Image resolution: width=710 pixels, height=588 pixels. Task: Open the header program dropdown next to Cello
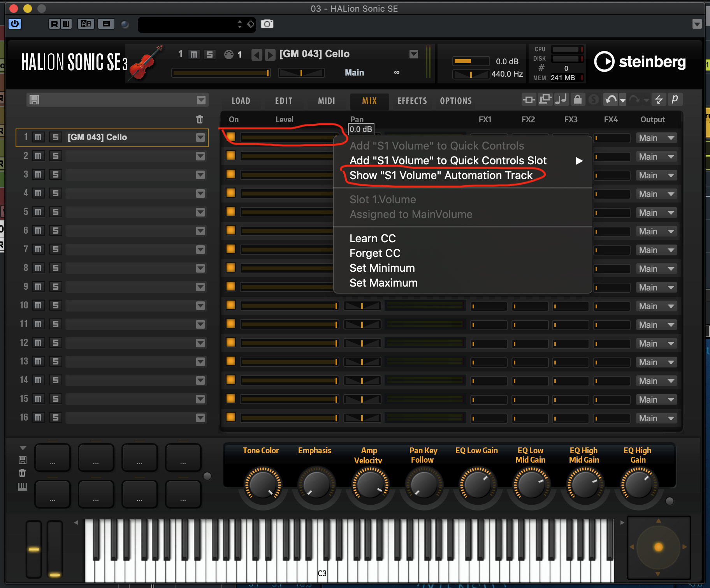point(414,54)
